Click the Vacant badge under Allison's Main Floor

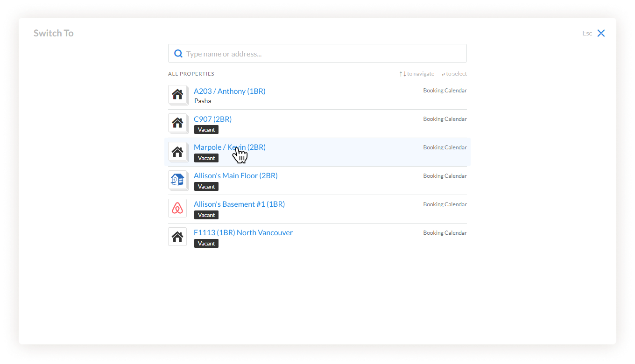tap(206, 187)
